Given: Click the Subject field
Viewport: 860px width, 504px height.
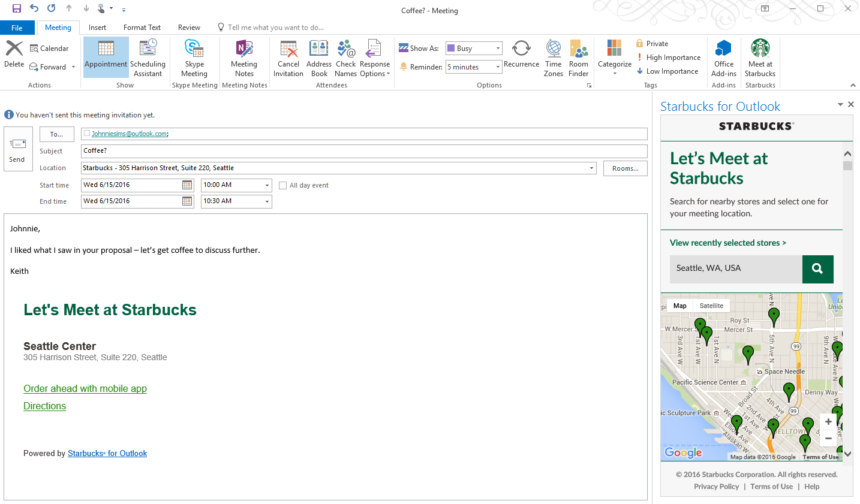Looking at the screenshot, I should click(x=364, y=151).
